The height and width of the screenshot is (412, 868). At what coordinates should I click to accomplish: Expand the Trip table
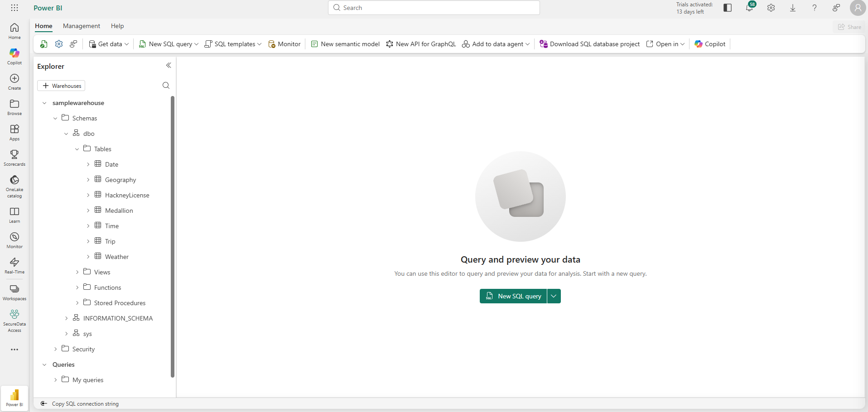tap(88, 242)
